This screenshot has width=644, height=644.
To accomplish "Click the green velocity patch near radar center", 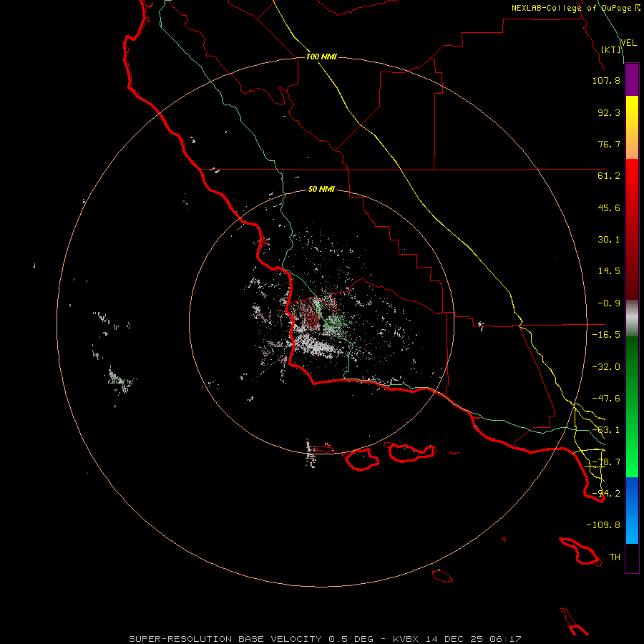I will click(x=335, y=324).
